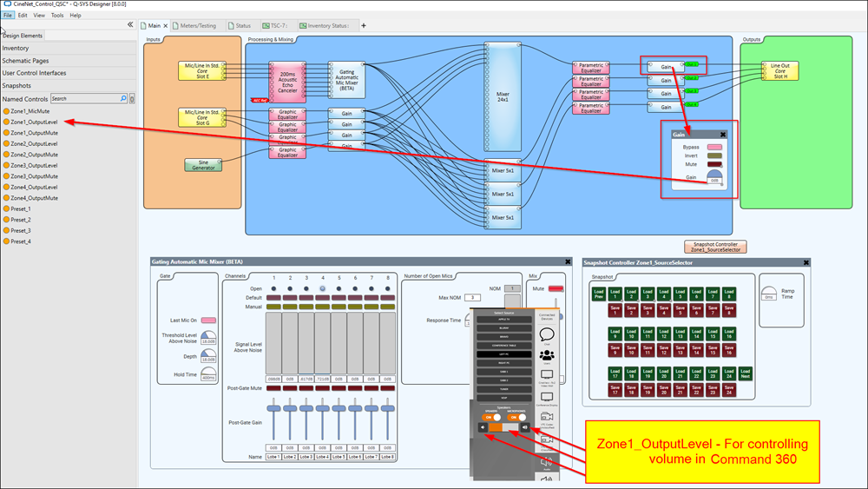Expand the Inventory section
The height and width of the screenshot is (489, 868).
(x=16, y=48)
